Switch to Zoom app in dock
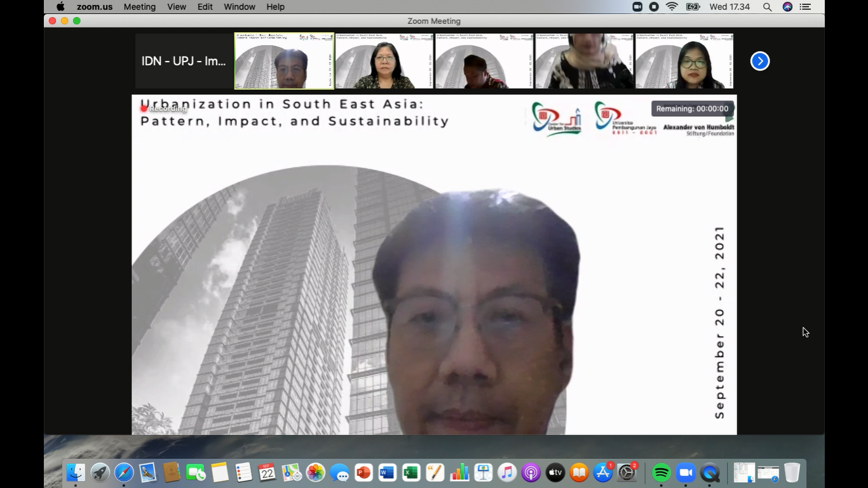This screenshot has width=868, height=488. coord(686,472)
